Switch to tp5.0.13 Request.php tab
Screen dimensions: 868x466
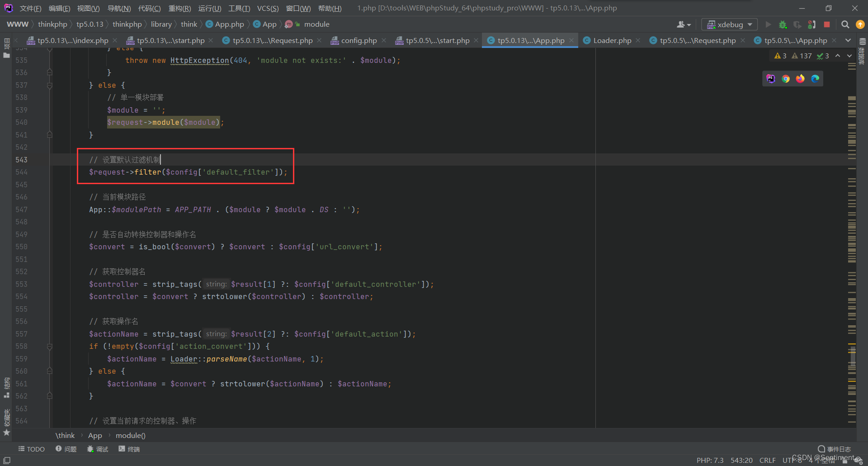coord(272,40)
